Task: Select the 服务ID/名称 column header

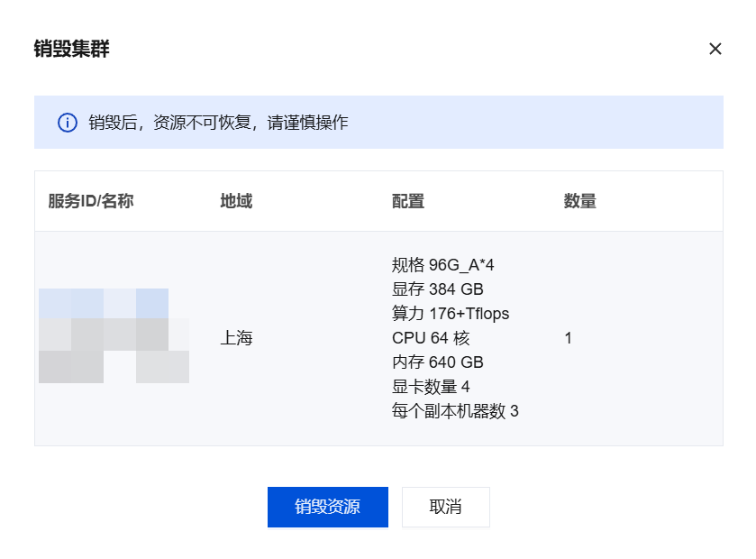Action: click(x=91, y=201)
